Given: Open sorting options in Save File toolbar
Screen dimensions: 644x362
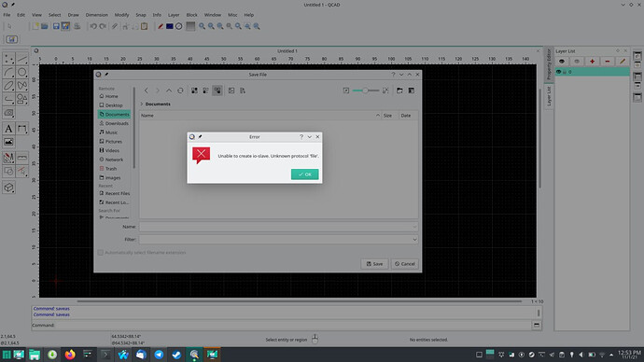Looking at the screenshot, I should pos(243,90).
